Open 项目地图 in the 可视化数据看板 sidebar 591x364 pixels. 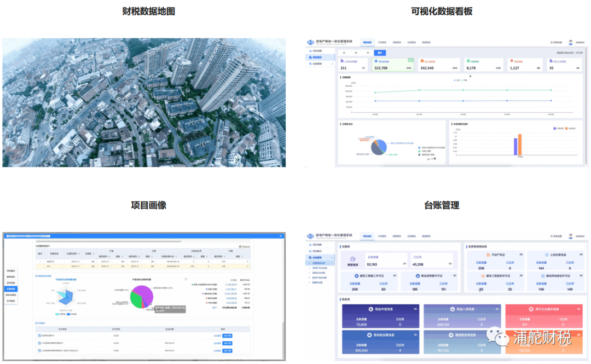(320, 50)
